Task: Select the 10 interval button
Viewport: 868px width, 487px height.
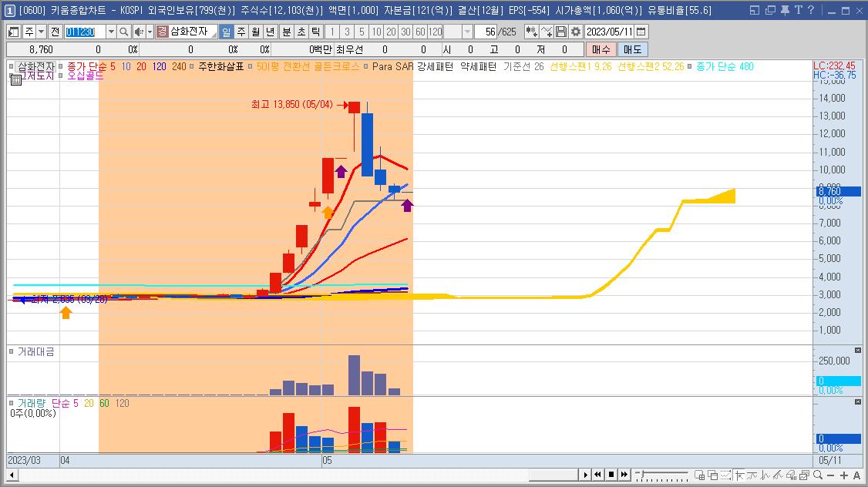Action: point(376,32)
